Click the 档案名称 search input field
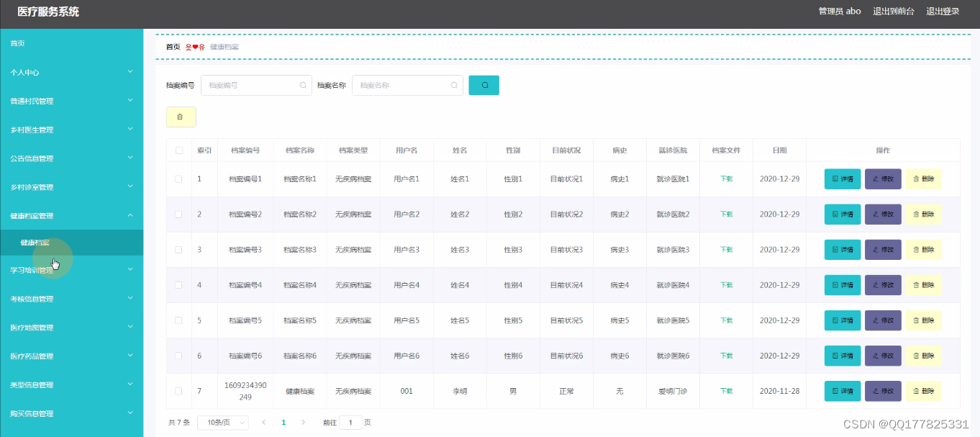Image resolution: width=980 pixels, height=437 pixels. [407, 85]
